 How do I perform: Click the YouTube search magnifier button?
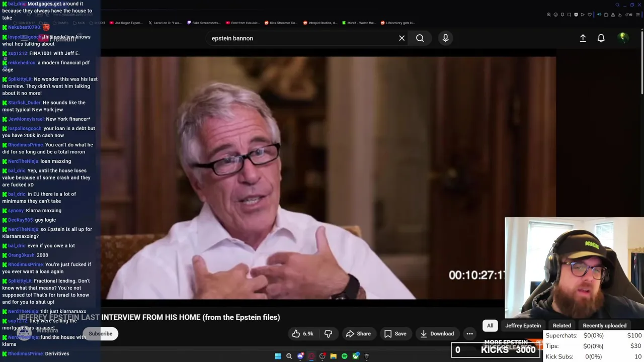[420, 38]
